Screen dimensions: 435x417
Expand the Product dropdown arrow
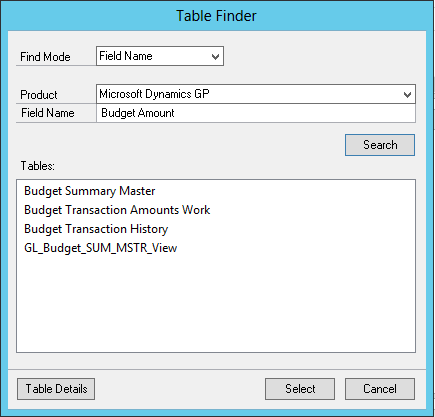point(407,95)
